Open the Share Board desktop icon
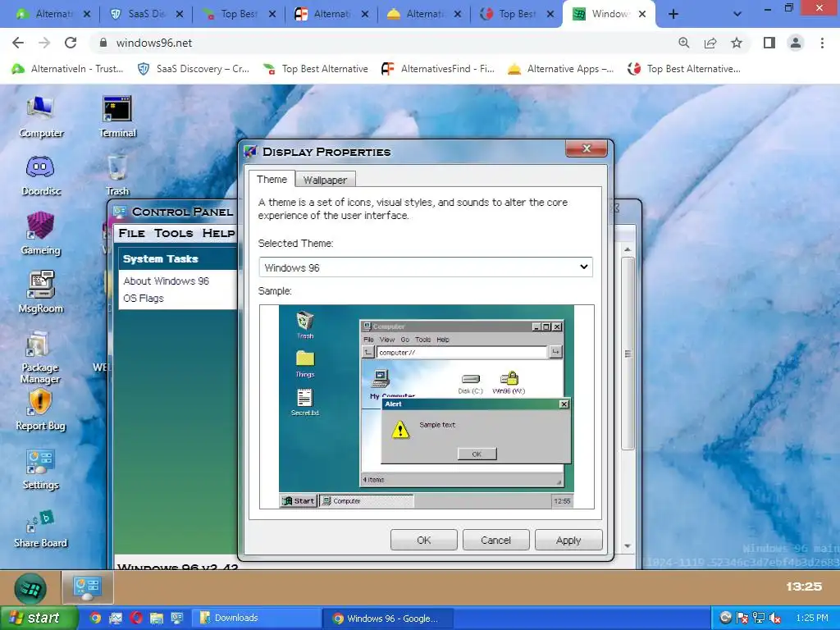Screen dimensions: 840x630 pos(41,529)
